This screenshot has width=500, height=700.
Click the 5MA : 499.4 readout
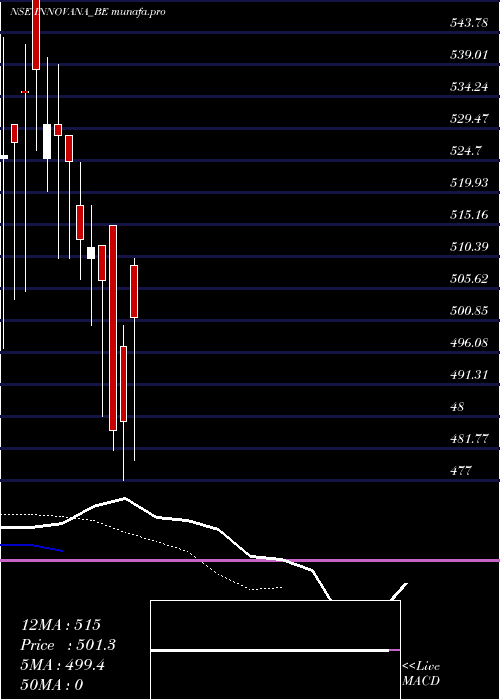(63, 665)
